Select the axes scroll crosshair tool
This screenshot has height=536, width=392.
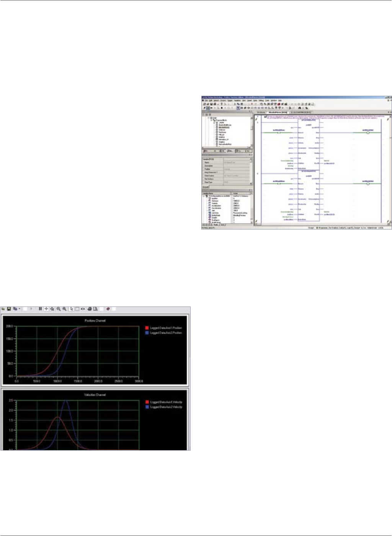tap(46, 309)
